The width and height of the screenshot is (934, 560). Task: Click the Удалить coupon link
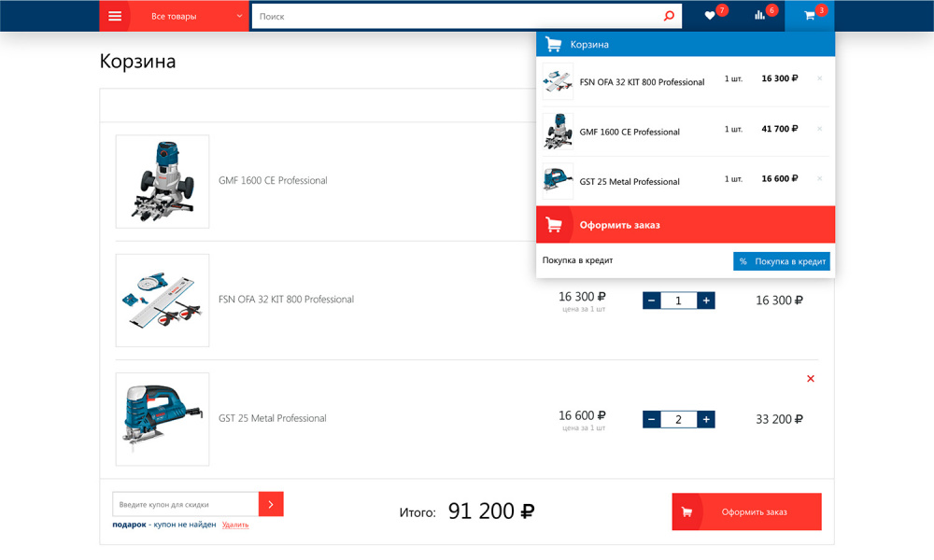pyautogui.click(x=235, y=525)
